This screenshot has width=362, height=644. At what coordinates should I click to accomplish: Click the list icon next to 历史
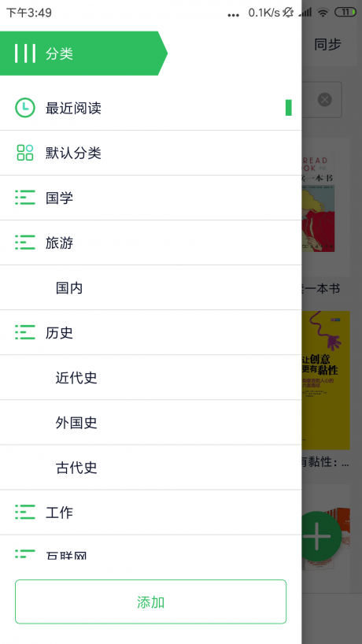[x=25, y=332]
